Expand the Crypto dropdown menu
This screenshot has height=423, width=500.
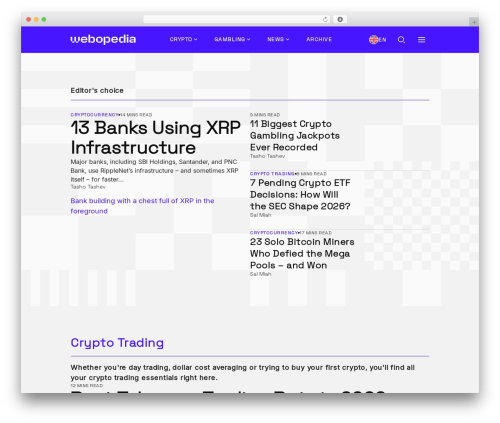183,39
